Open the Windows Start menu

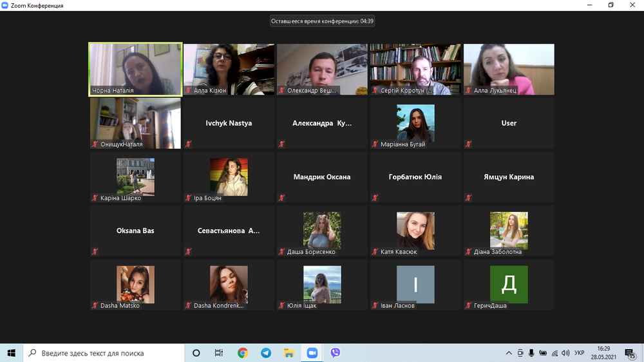coord(12,353)
